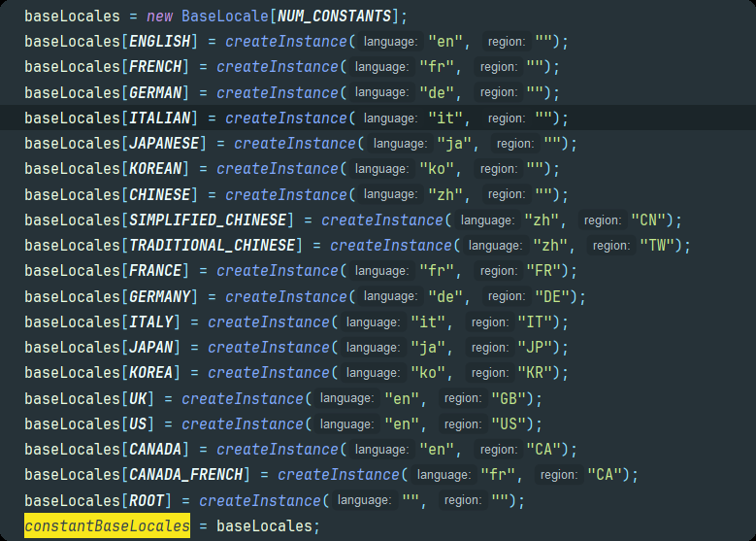Viewport: 756px width, 541px height.
Task: Click the new keyword
Action: point(159,16)
